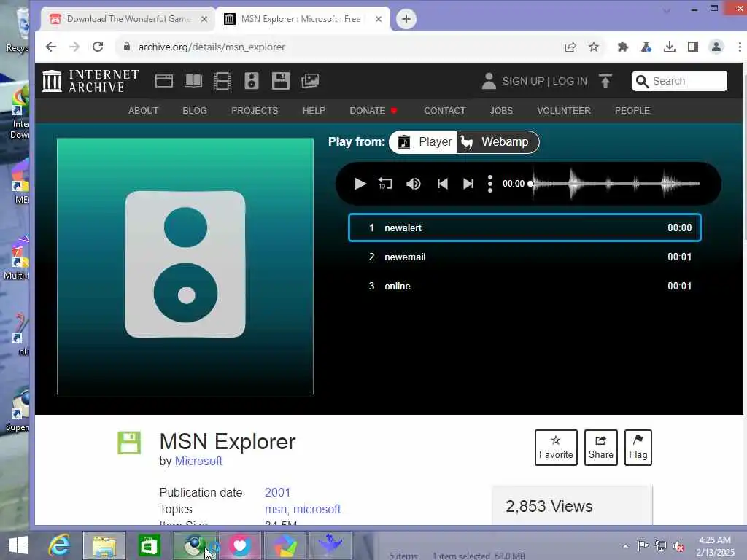Switch to Download The Wonderful Game tab
Image resolution: width=747 pixels, height=560 pixels.
coord(128,19)
